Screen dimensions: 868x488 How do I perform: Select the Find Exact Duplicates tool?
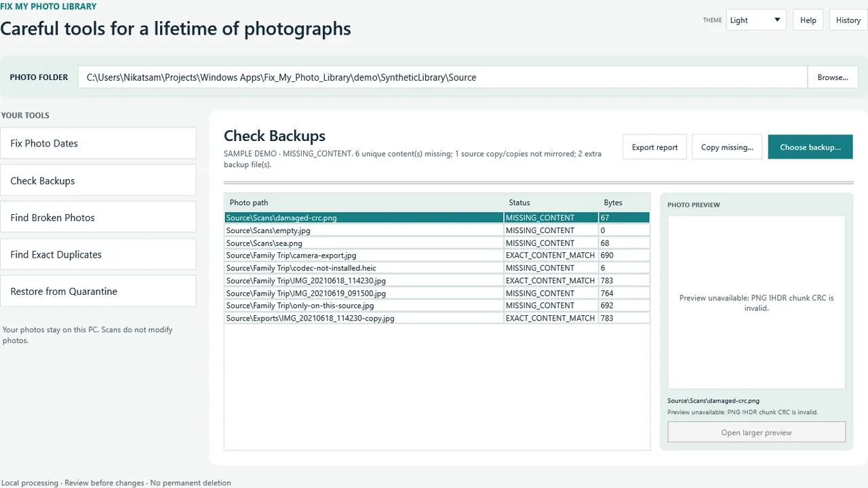point(98,255)
